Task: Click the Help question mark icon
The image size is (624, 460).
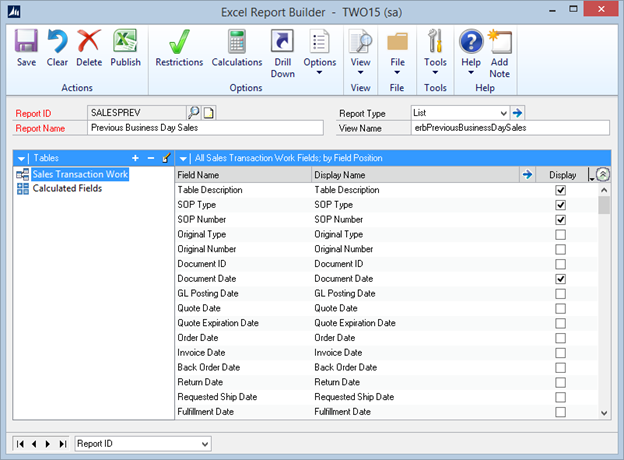Action: (x=471, y=41)
